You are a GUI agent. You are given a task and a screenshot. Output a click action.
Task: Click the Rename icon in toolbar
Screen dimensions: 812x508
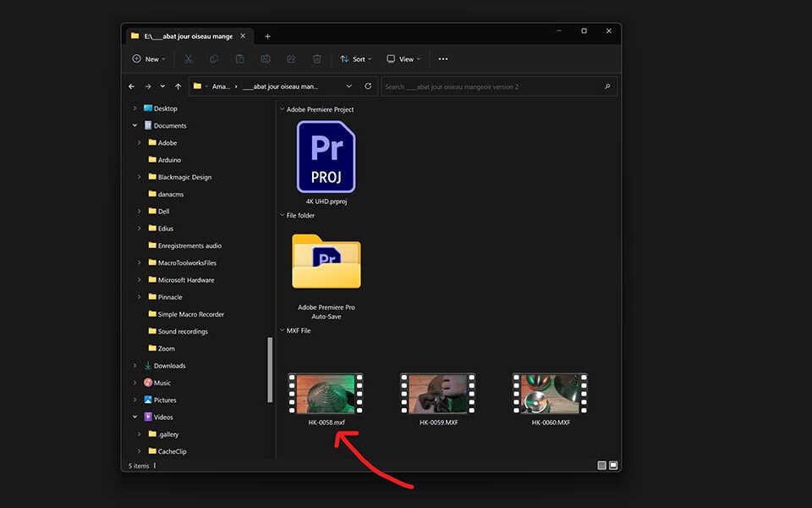tap(266, 59)
